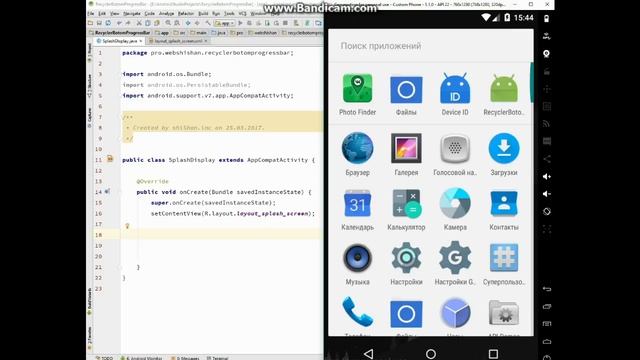Launch the RecyclerBoto.. app
Screen dimensions: 640x360
(x=504, y=95)
